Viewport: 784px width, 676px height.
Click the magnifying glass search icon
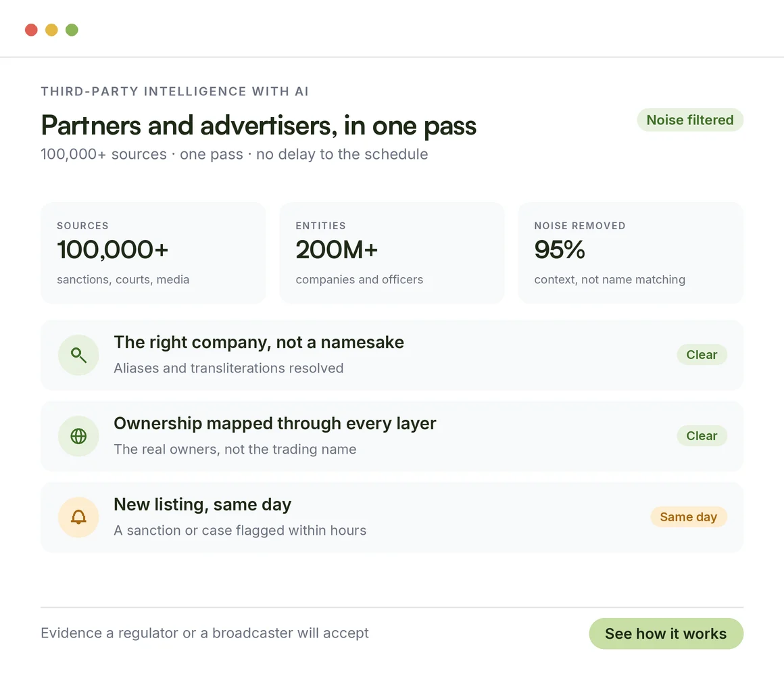[78, 355]
